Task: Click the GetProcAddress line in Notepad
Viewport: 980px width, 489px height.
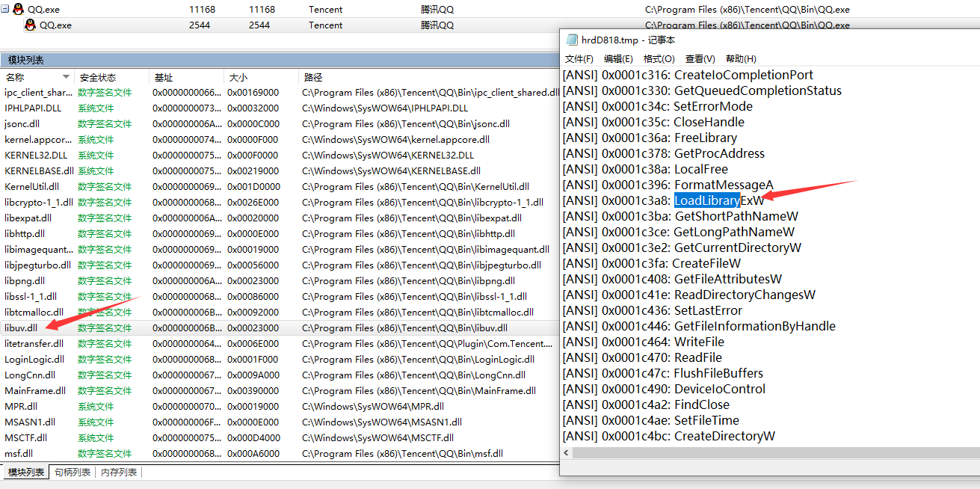Action: (x=664, y=153)
